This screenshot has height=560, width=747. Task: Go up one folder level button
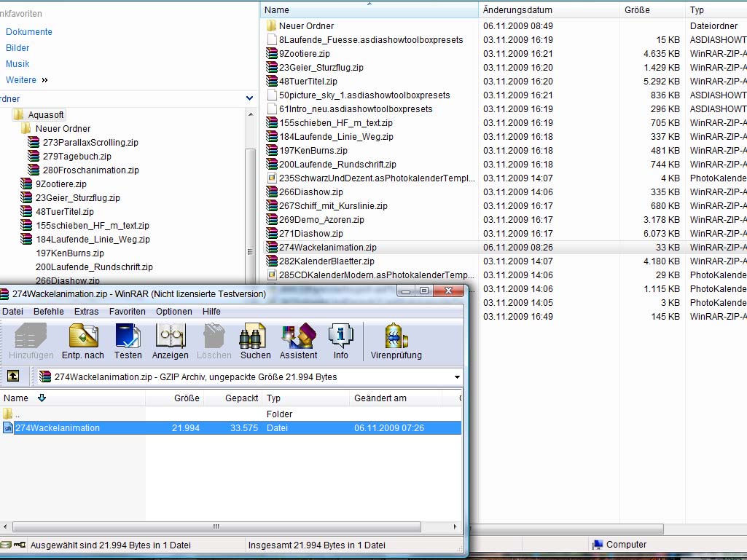pos(13,376)
